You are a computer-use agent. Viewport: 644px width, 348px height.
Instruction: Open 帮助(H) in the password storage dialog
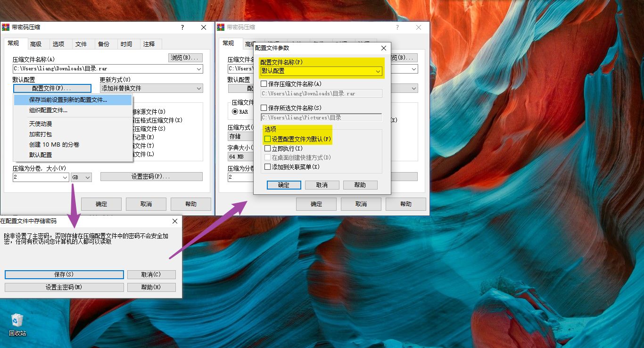click(151, 287)
